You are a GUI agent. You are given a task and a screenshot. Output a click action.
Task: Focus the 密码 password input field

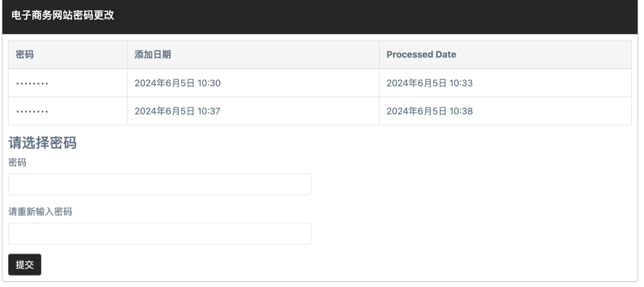(159, 184)
